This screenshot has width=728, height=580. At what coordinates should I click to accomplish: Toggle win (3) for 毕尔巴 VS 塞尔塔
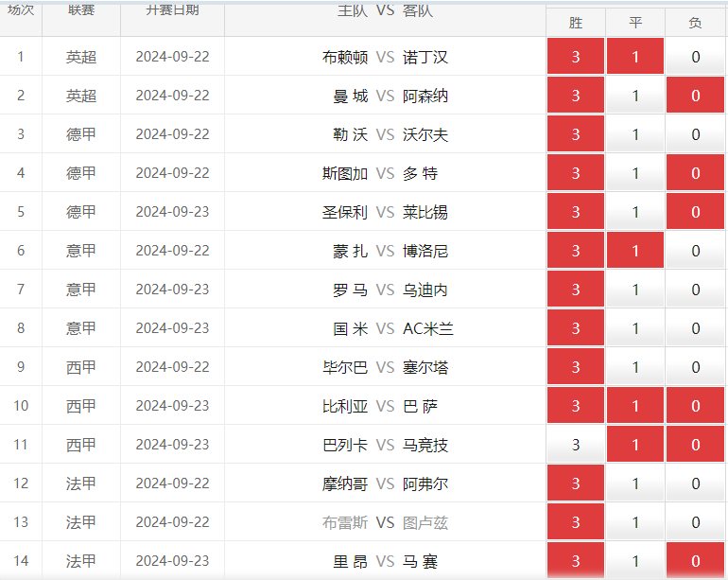pyautogui.click(x=576, y=367)
